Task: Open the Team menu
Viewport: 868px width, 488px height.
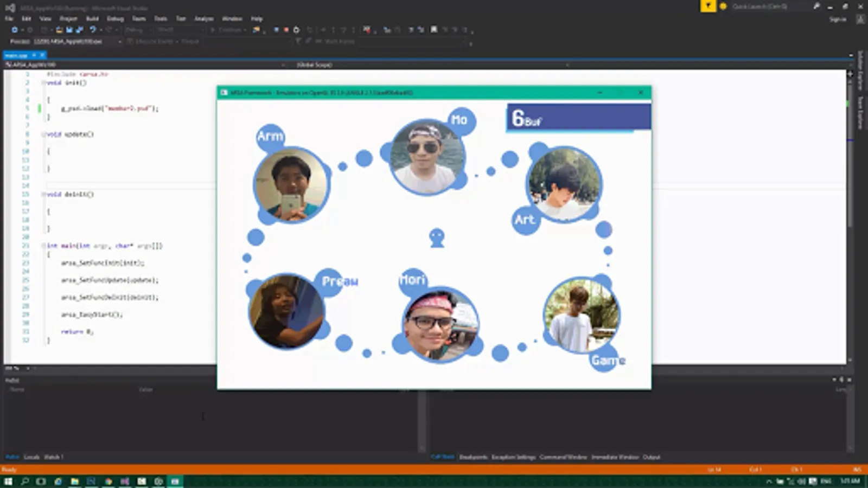Action: (139, 18)
